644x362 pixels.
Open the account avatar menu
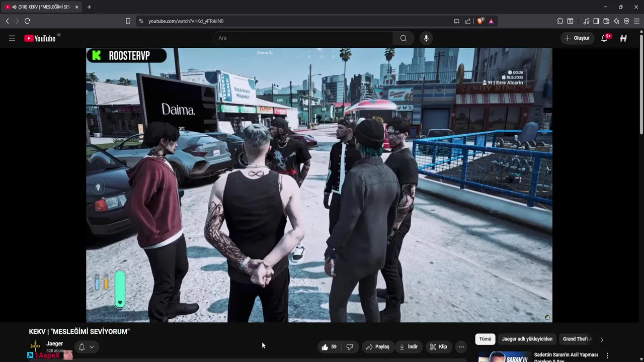pos(623,38)
